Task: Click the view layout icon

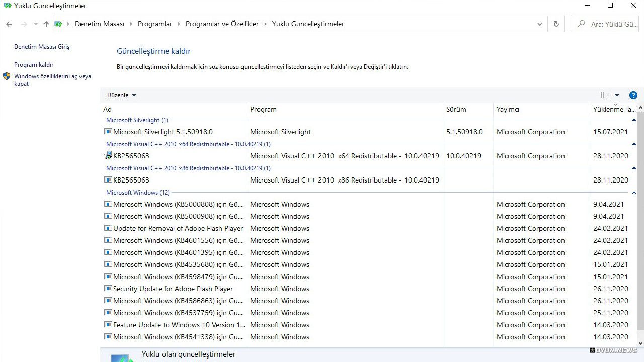Action: pos(605,95)
